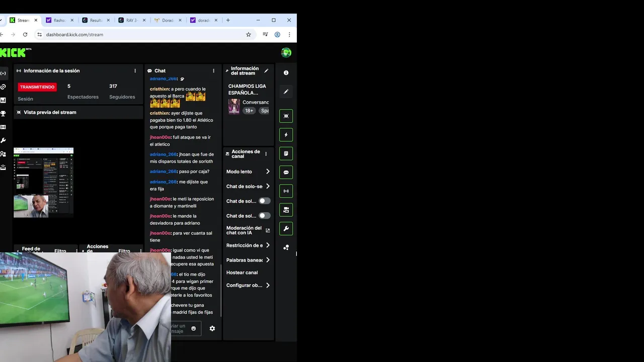This screenshot has width=644, height=362.
Task: Click the 317 Seguidores count
Action: (x=113, y=86)
